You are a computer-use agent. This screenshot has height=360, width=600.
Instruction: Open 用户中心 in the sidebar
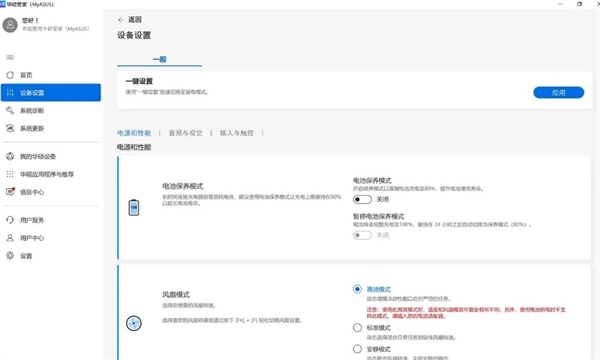[51, 238]
